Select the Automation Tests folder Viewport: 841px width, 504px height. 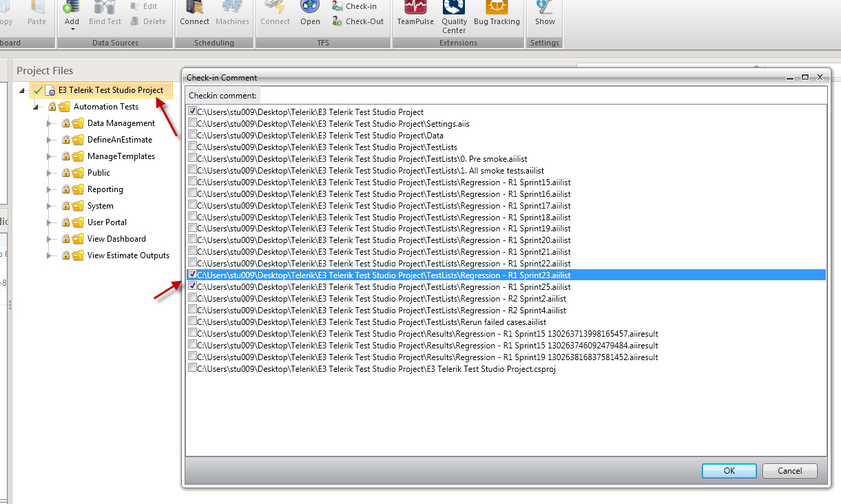(x=105, y=107)
